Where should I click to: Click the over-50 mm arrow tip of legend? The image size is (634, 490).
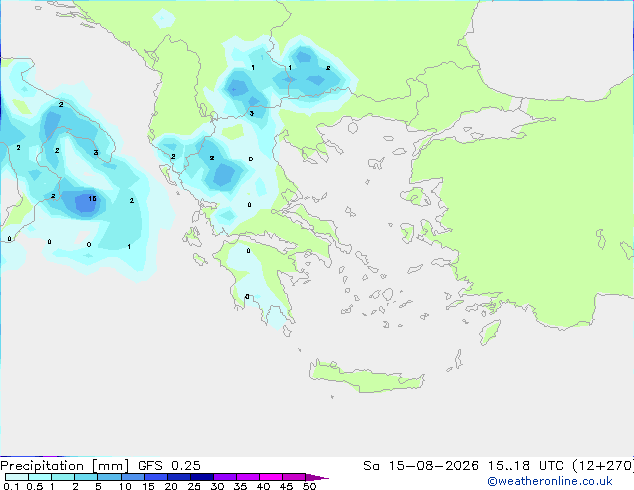point(317,477)
